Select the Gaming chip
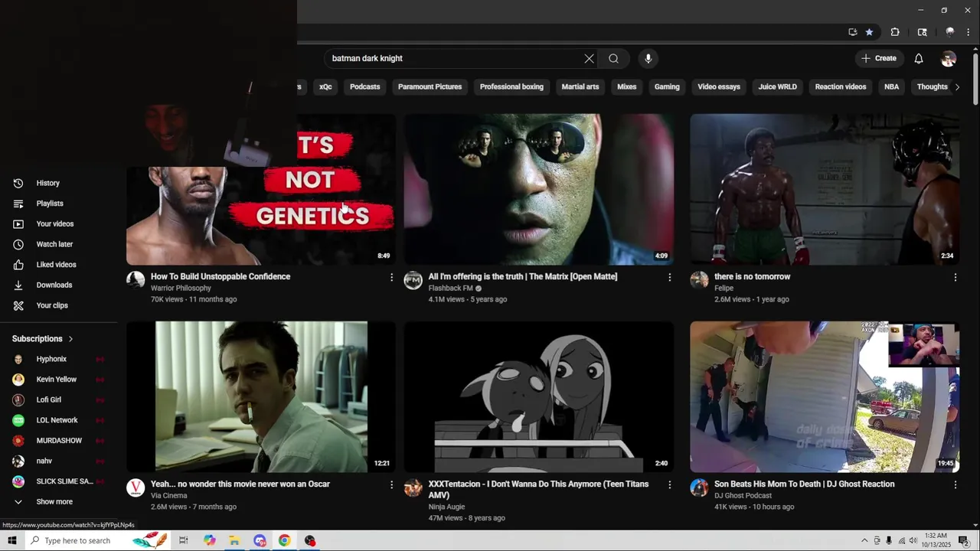Screen dimensions: 980x551 (x=667, y=87)
